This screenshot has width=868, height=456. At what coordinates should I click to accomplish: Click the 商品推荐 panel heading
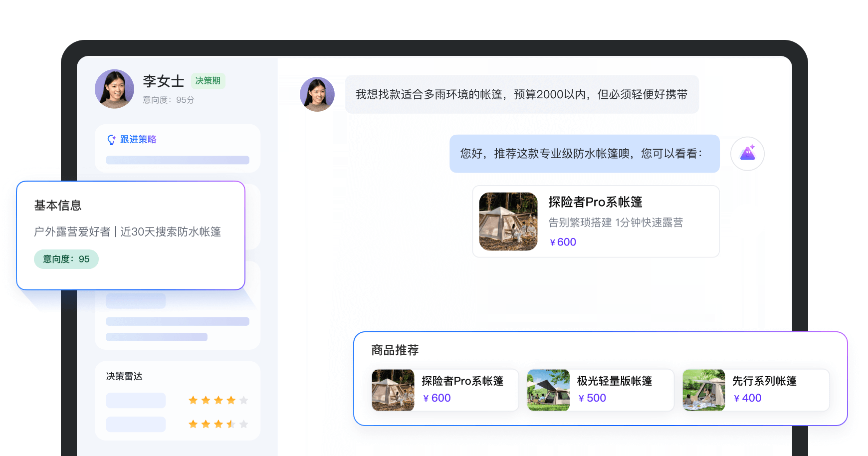pyautogui.click(x=395, y=350)
